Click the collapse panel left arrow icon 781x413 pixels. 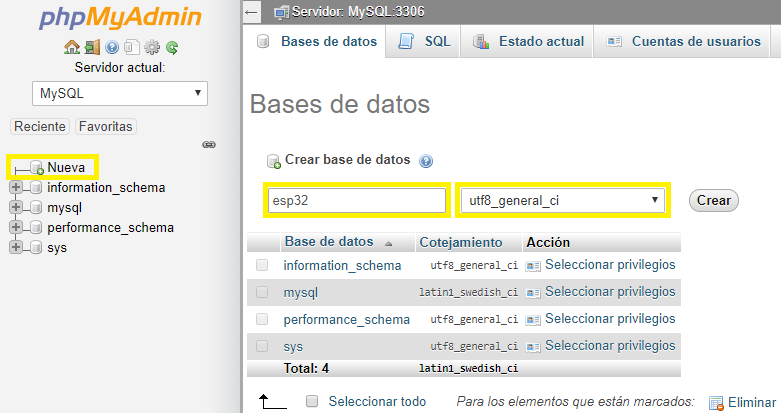point(252,12)
